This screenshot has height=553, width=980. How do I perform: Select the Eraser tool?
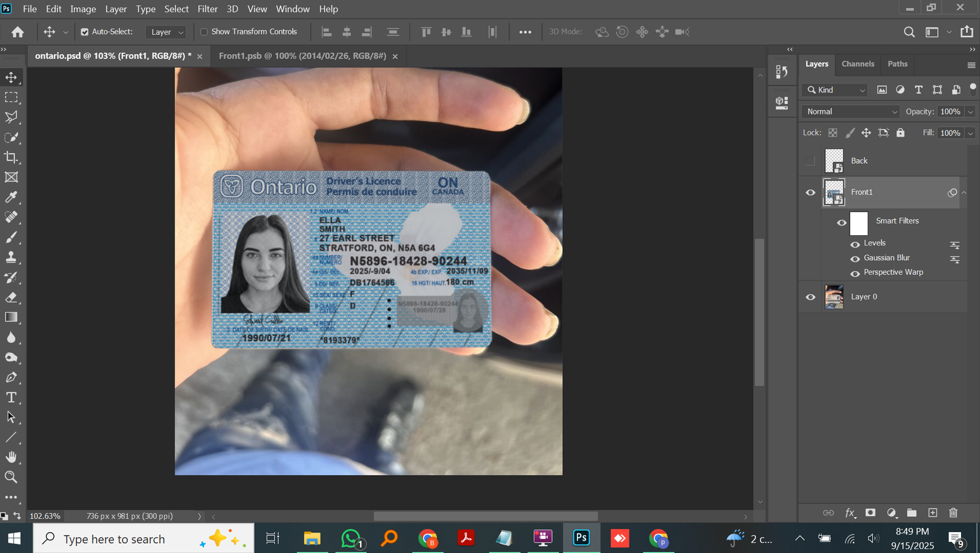click(x=11, y=298)
